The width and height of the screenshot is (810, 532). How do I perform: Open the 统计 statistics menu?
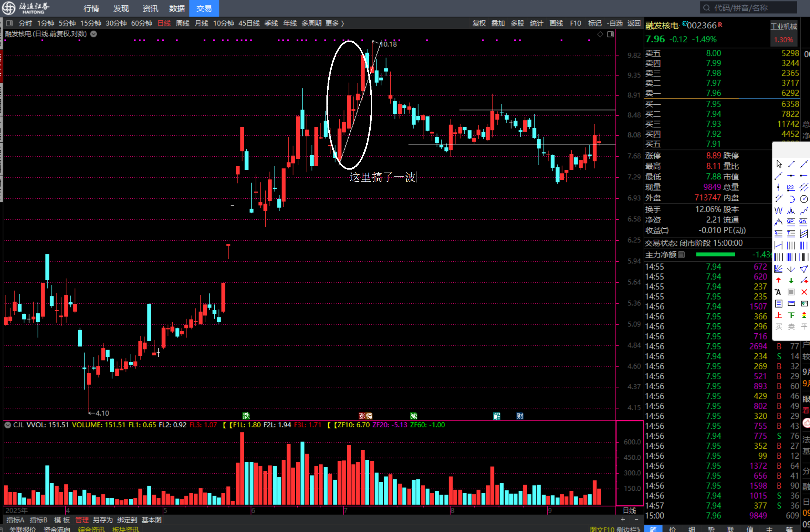(x=536, y=23)
